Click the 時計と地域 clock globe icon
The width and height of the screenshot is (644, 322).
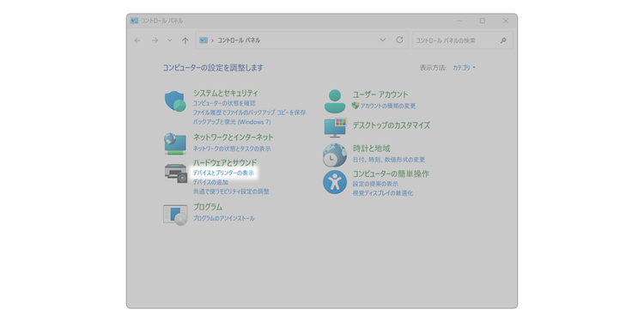(x=335, y=155)
